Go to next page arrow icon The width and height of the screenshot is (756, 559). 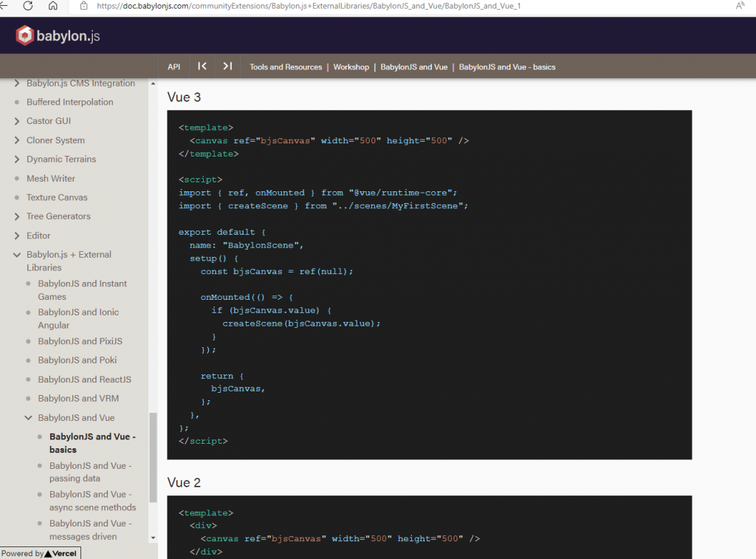click(x=227, y=66)
